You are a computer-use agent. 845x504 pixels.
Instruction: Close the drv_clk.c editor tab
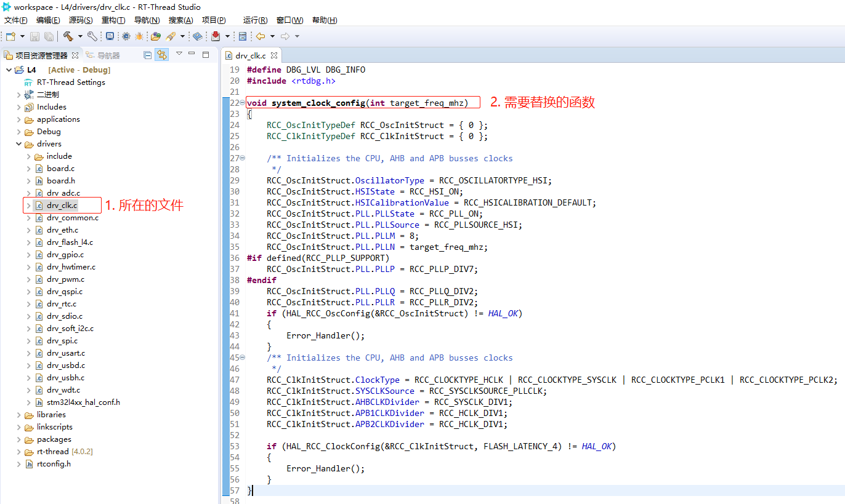(x=275, y=55)
